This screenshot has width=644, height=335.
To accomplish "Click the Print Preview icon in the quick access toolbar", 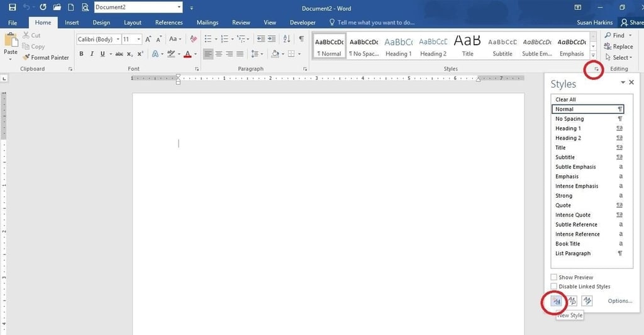I will (85, 8).
